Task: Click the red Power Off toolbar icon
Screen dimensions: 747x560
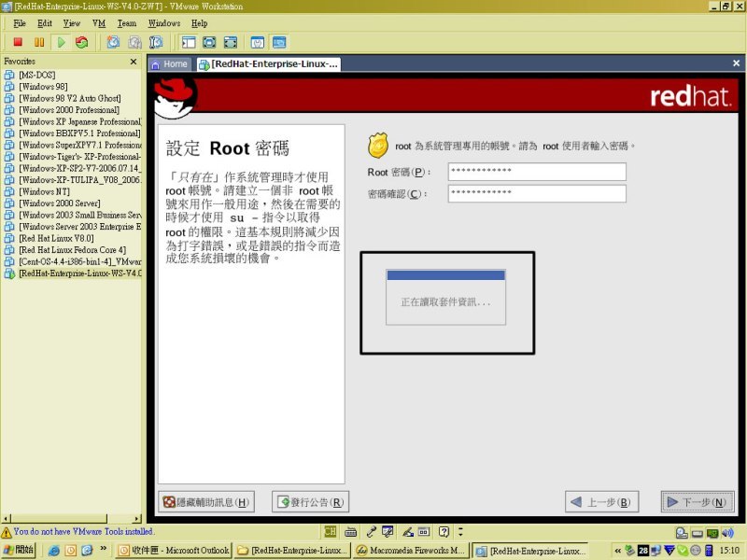Action: pos(18,42)
